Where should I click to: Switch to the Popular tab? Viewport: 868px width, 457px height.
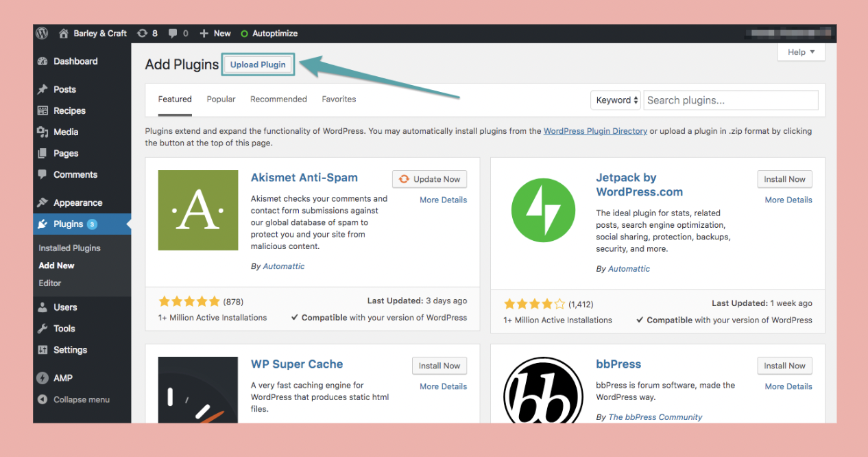click(221, 99)
